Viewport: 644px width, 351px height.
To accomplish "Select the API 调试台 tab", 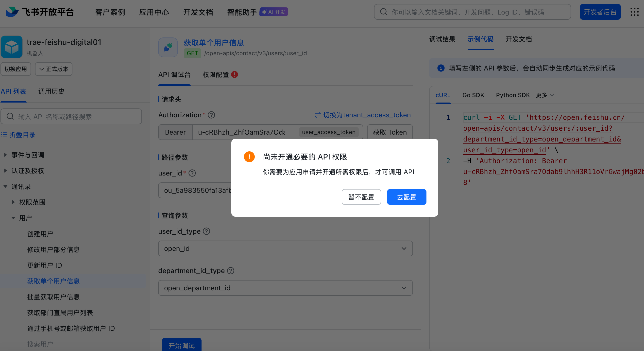I will click(174, 74).
